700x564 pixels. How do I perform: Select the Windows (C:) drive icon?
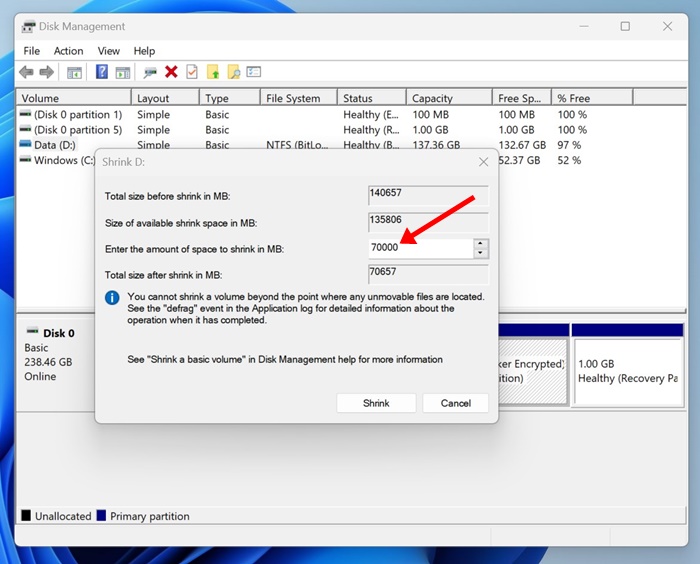(x=25, y=159)
